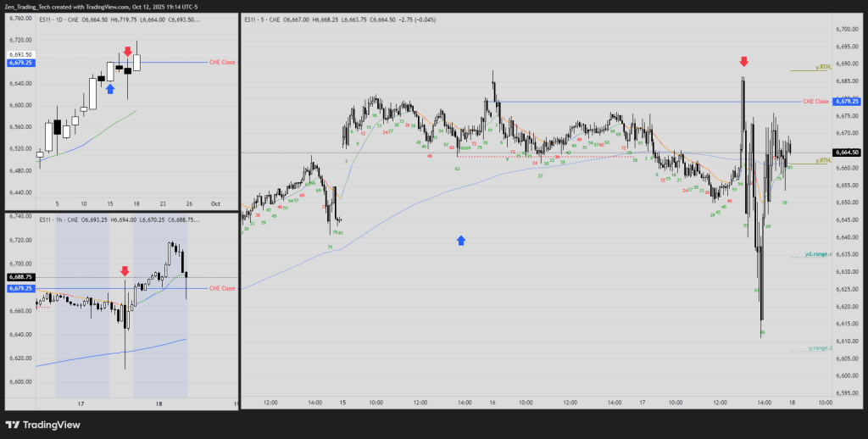This screenshot has width=868, height=439.
Task: Click the 'Oct' date label on daily time axis
Action: point(215,203)
